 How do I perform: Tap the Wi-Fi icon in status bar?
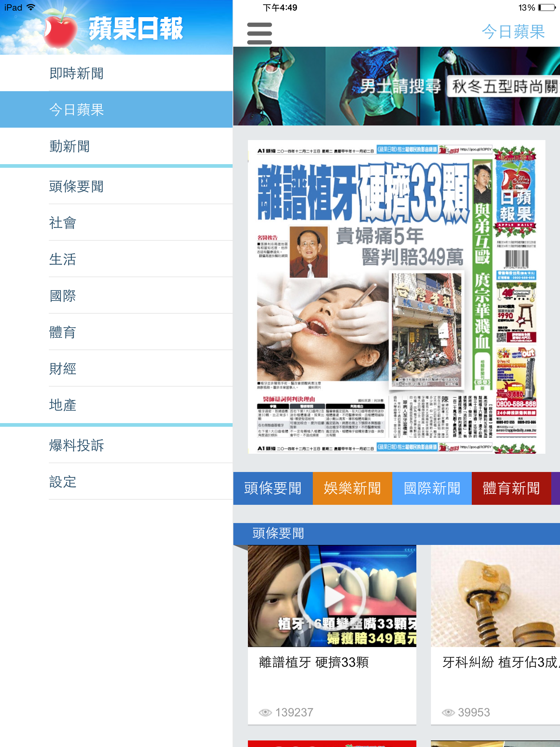click(31, 7)
